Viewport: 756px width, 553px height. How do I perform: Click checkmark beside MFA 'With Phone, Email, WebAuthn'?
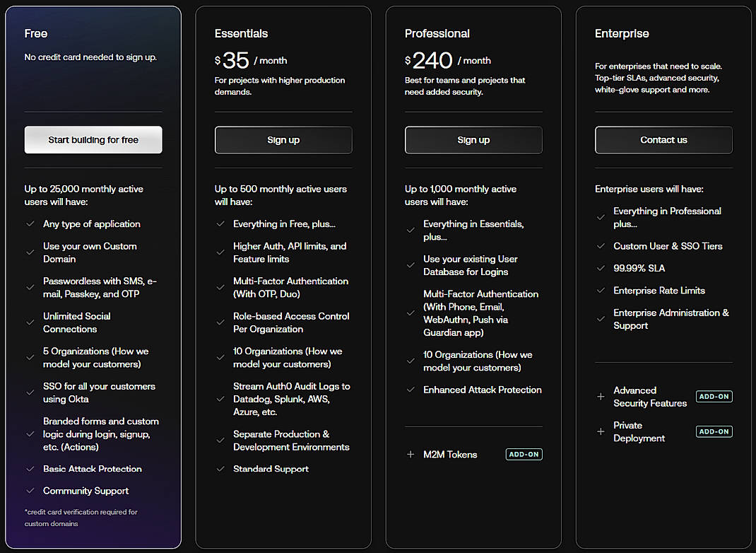pos(411,313)
